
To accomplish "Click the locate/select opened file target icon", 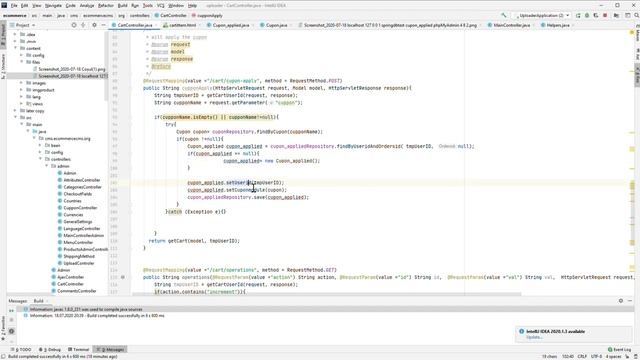I will tap(74, 25).
